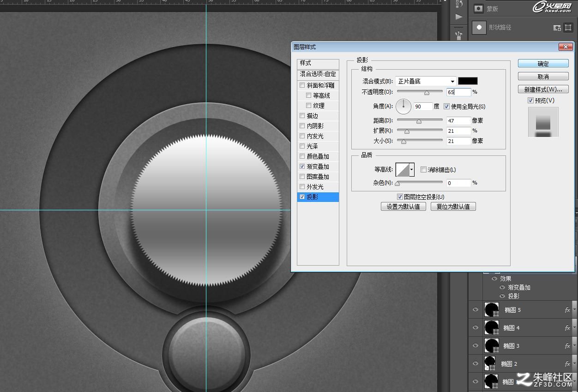Select the 椭圆 5 layer thumbnail
The image size is (578, 392).
point(491,310)
